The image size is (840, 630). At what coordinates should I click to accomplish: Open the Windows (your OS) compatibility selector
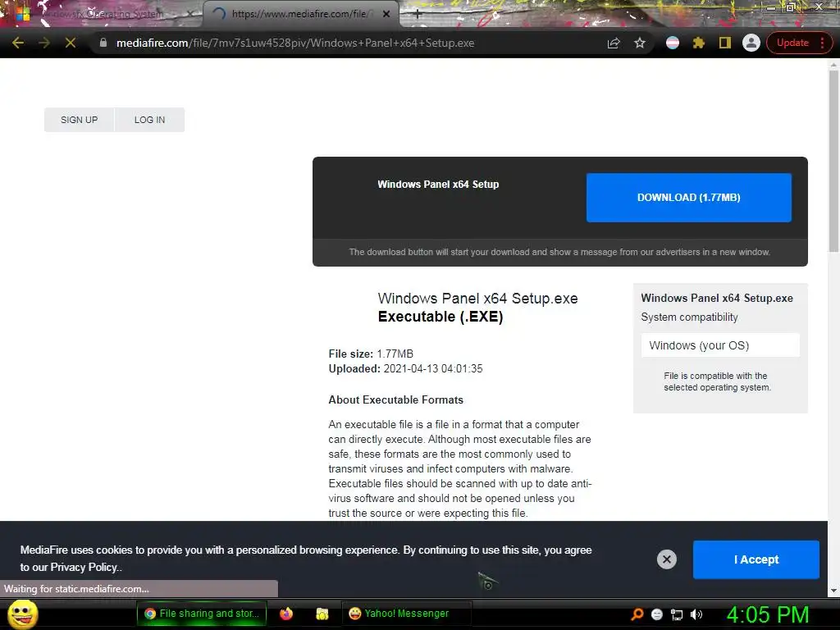tap(720, 345)
